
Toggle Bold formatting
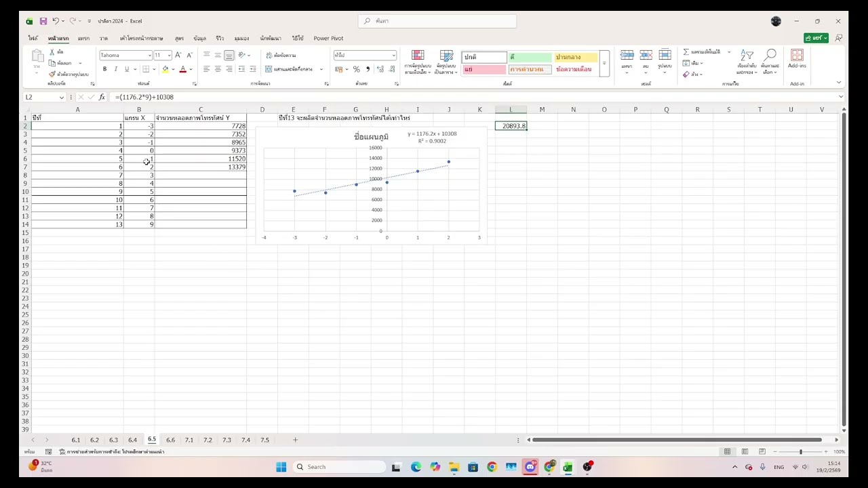104,69
